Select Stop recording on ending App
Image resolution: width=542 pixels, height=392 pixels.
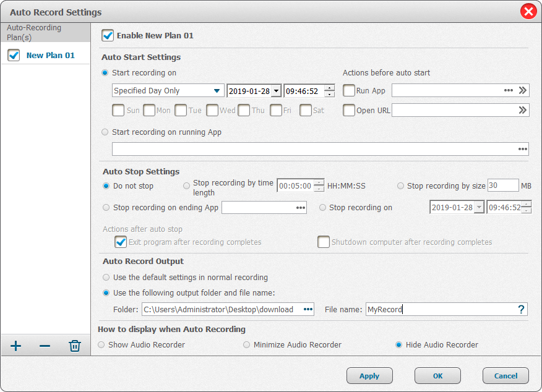pyautogui.click(x=106, y=207)
